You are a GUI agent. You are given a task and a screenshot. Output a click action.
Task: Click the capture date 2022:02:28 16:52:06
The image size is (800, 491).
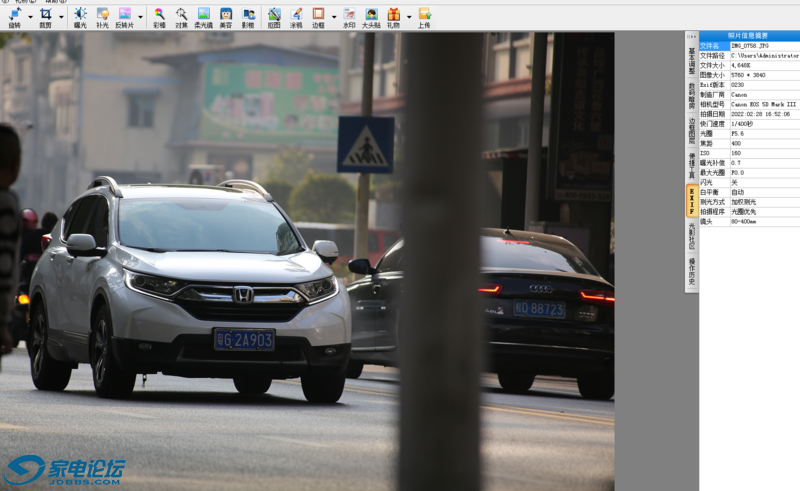coord(761,114)
